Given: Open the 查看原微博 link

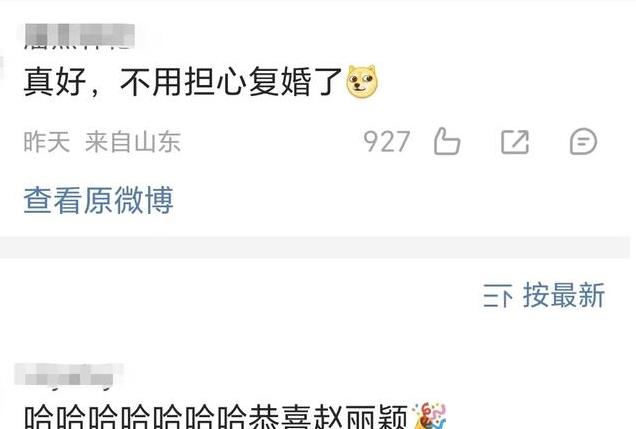Looking at the screenshot, I should coord(99,200).
